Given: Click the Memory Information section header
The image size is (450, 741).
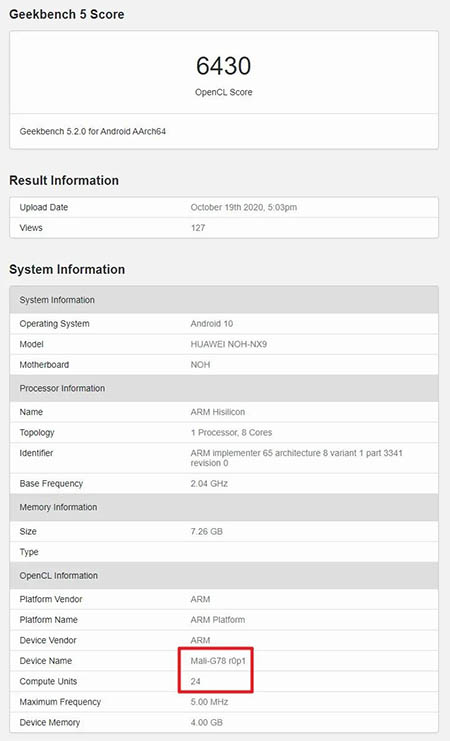Looking at the screenshot, I should tap(224, 507).
